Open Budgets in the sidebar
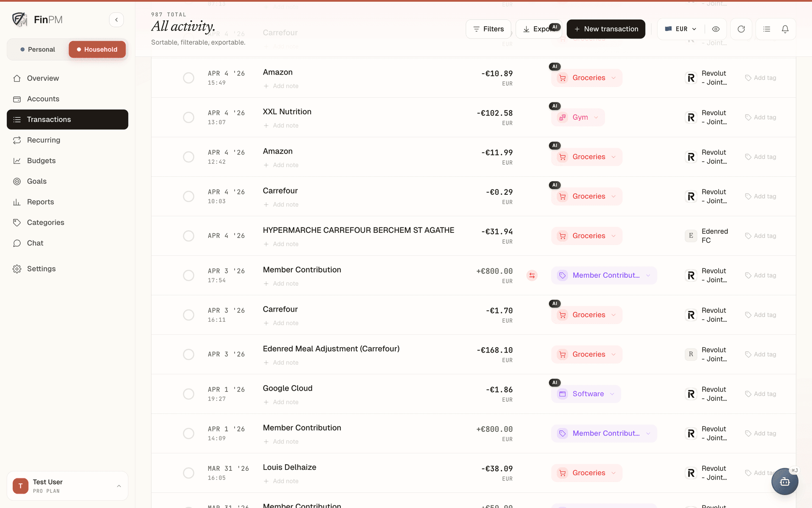Image resolution: width=812 pixels, height=508 pixels. pyautogui.click(x=41, y=161)
